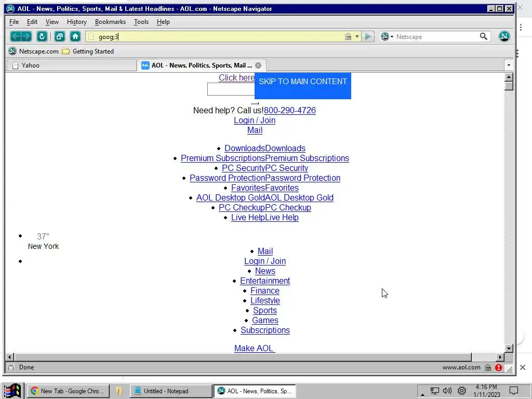
Task: Click the Netscape N throbber logo
Action: pos(504,36)
